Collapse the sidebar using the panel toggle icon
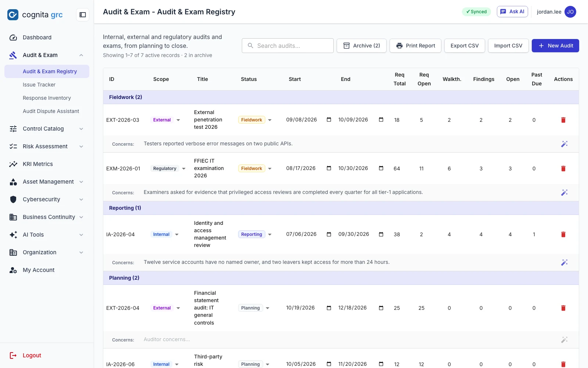The height and width of the screenshot is (368, 588). pyautogui.click(x=83, y=15)
